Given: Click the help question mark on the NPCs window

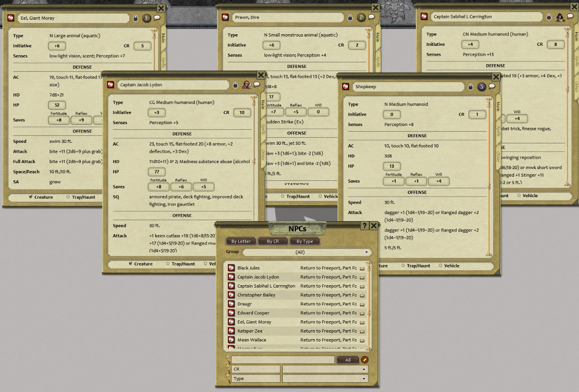Looking at the screenshot, I should [365, 225].
